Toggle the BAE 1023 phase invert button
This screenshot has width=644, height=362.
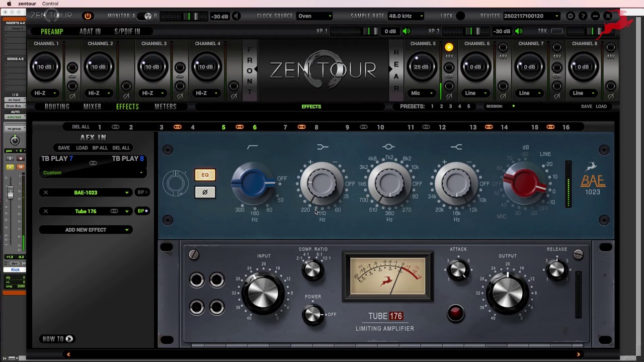click(205, 192)
